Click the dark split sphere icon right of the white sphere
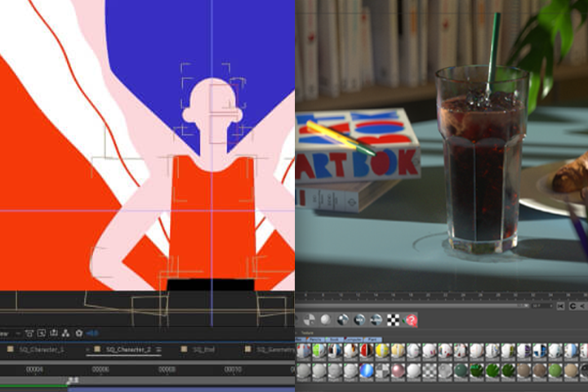Screen dimensions: 588x392 [343, 319]
